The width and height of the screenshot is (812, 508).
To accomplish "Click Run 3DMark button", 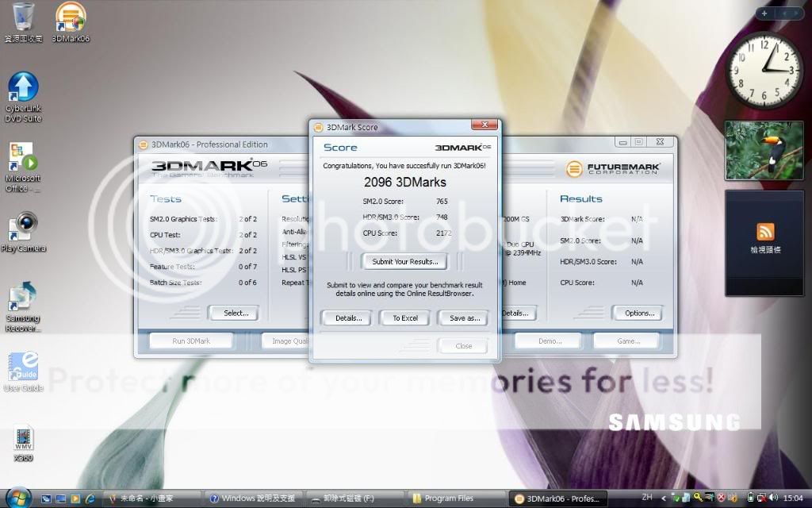I will tap(191, 341).
